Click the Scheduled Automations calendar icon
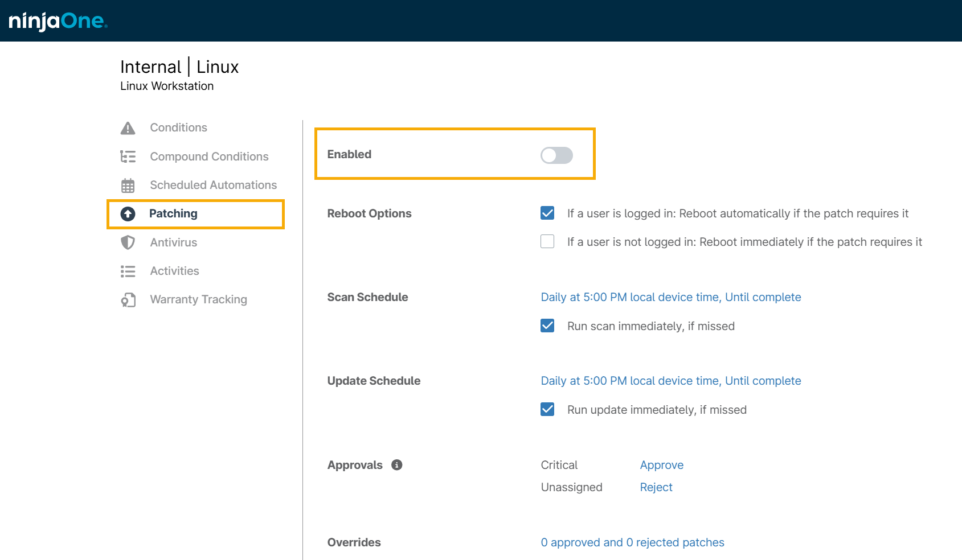This screenshot has height=560, width=962. pos(128,186)
